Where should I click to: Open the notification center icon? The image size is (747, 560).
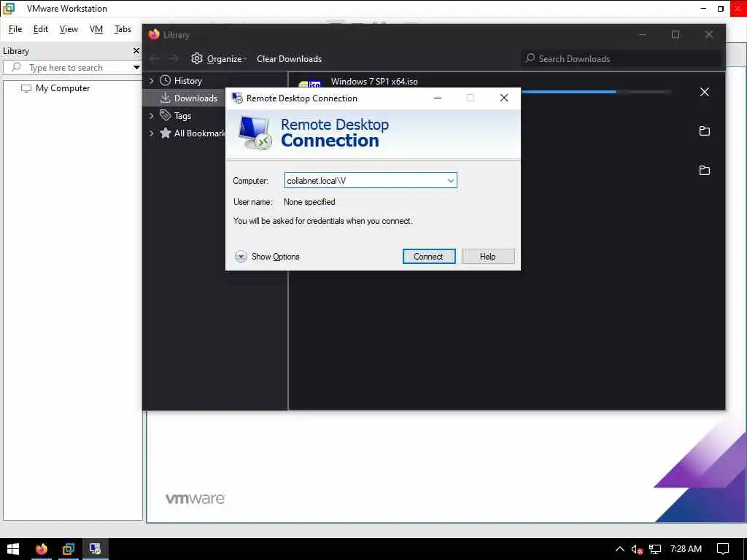pos(723,549)
